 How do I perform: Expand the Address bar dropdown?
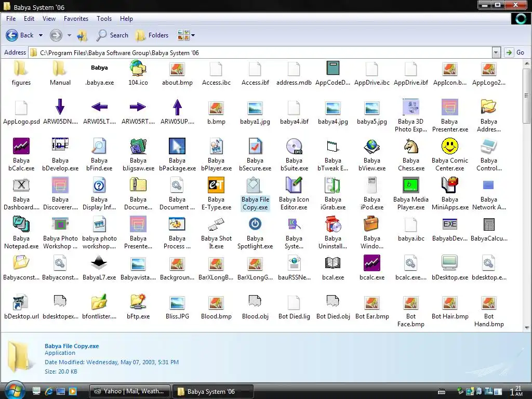(x=496, y=52)
